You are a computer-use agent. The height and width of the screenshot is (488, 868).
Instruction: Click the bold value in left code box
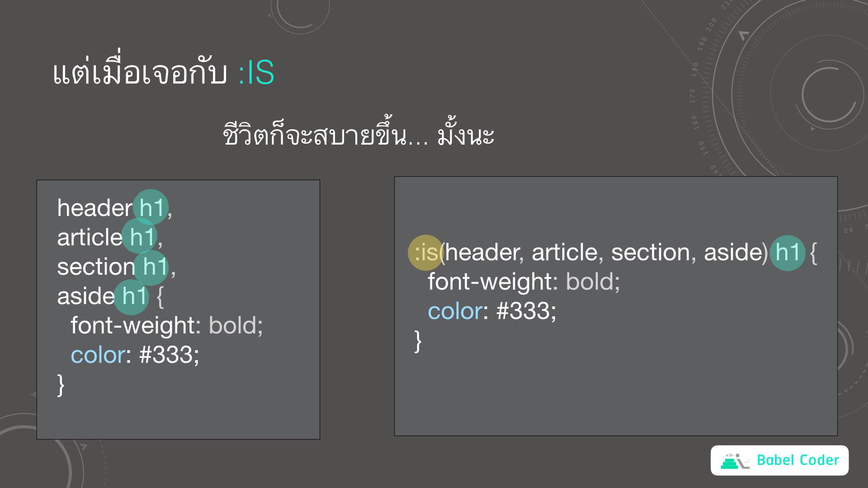(232, 326)
